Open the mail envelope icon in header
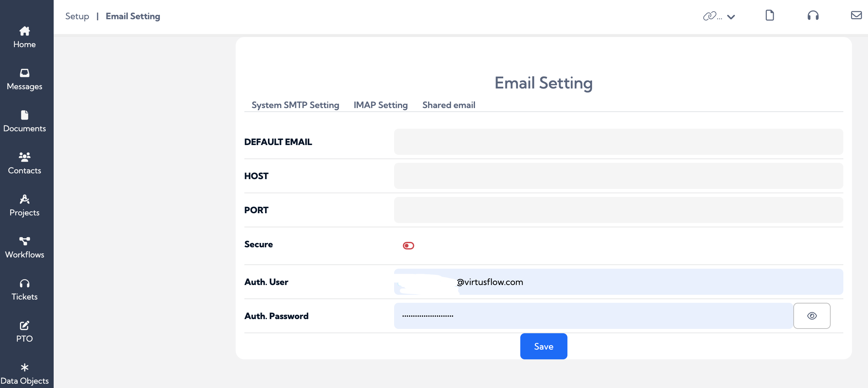Screen dimensions: 868x388 pyautogui.click(x=856, y=15)
